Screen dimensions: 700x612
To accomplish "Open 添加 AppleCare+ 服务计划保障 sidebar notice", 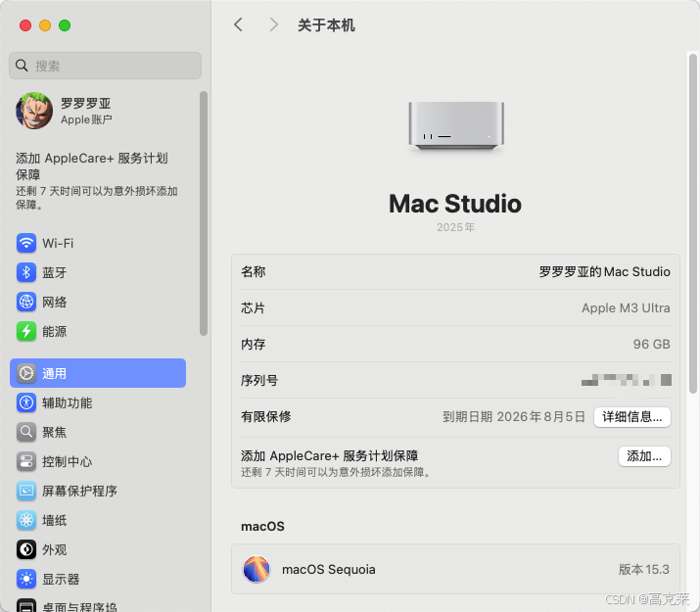I will click(97, 180).
